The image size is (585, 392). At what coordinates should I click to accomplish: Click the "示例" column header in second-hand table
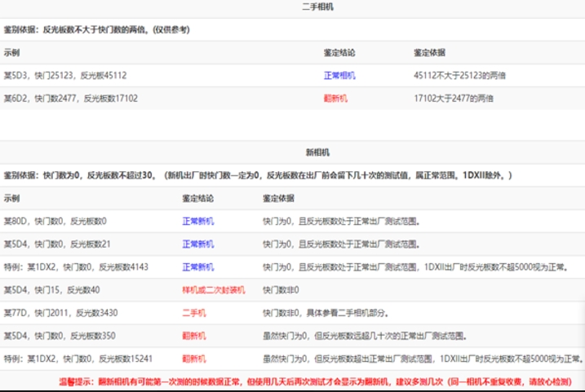[12, 52]
